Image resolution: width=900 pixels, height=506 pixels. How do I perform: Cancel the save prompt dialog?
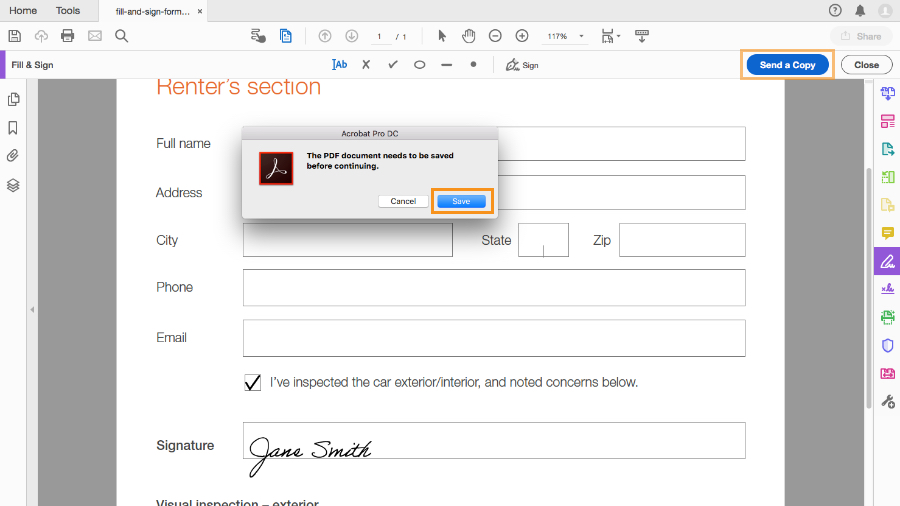pos(403,201)
